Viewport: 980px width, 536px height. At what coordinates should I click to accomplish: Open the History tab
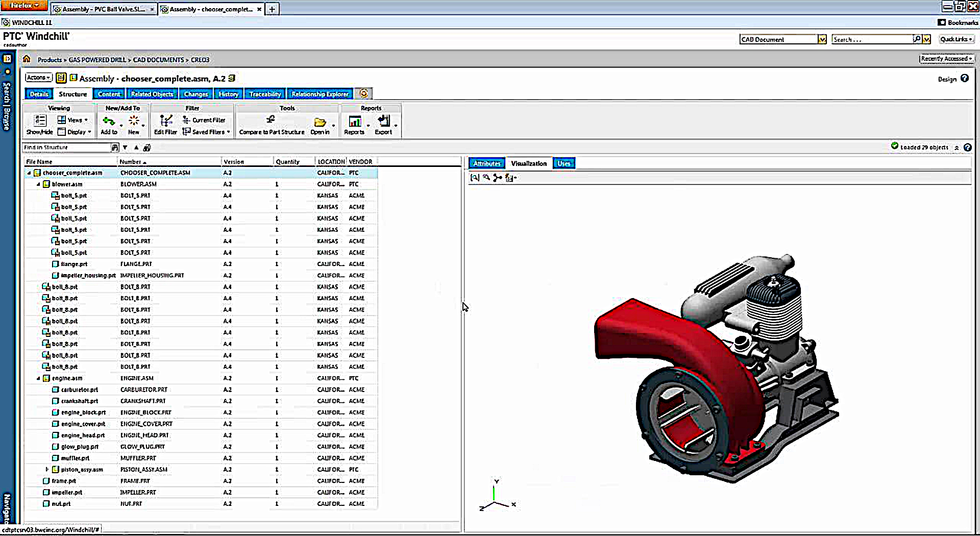click(x=228, y=94)
